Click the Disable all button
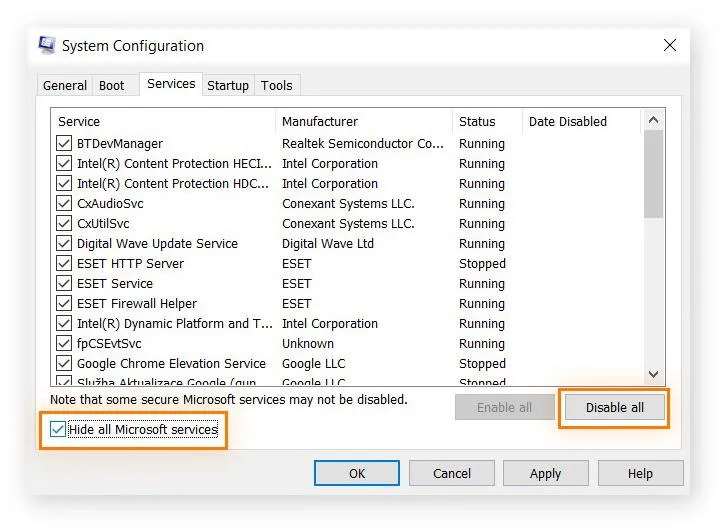The width and height of the screenshot is (723, 529). point(615,408)
